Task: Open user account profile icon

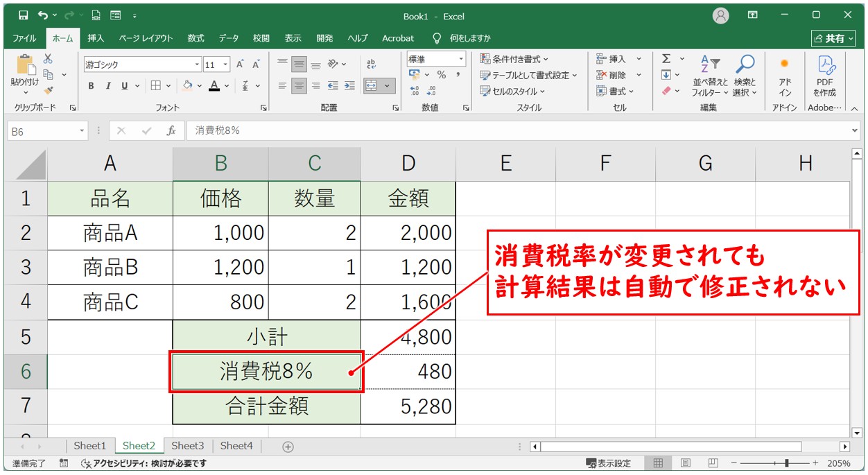Action: tap(722, 15)
